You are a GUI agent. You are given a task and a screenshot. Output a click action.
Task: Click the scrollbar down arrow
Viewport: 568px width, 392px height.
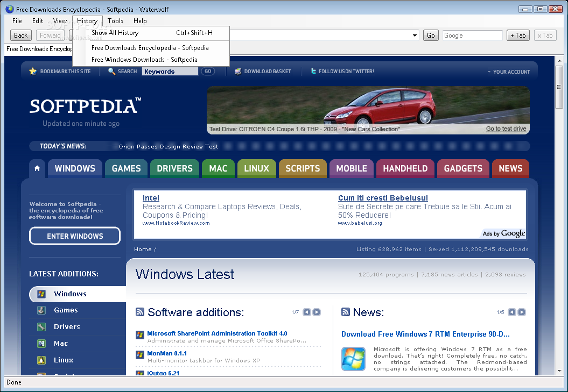click(559, 371)
